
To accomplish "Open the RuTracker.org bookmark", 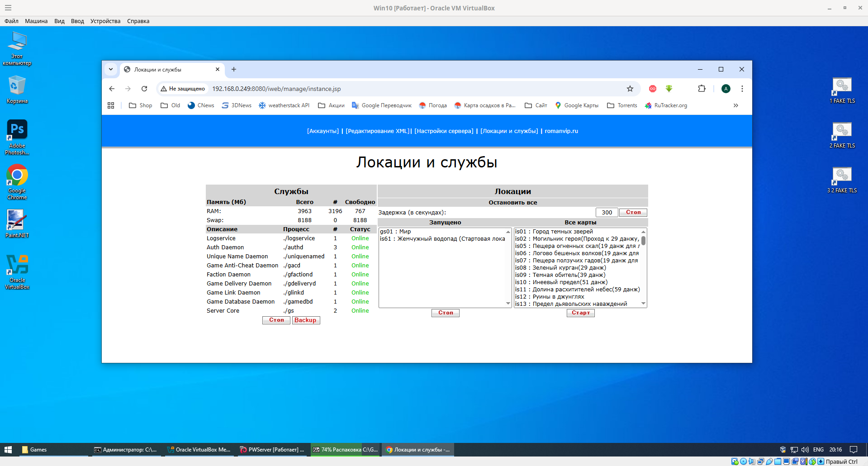I will pos(665,105).
